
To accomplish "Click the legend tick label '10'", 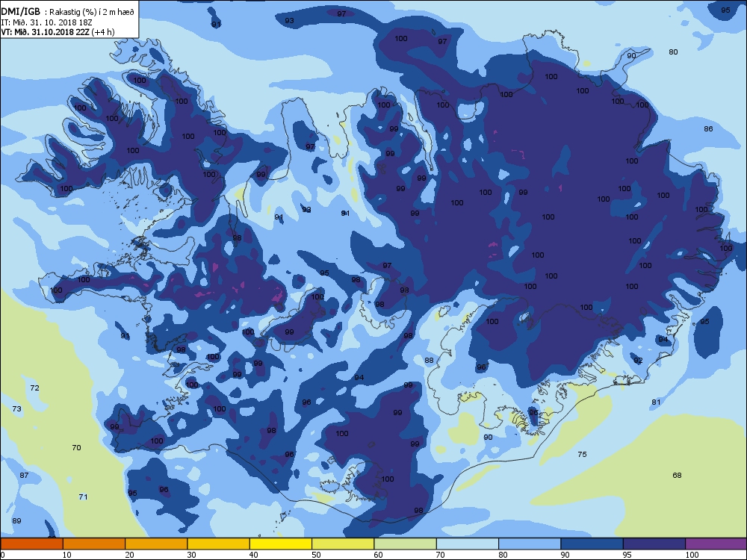I will coord(66,555).
